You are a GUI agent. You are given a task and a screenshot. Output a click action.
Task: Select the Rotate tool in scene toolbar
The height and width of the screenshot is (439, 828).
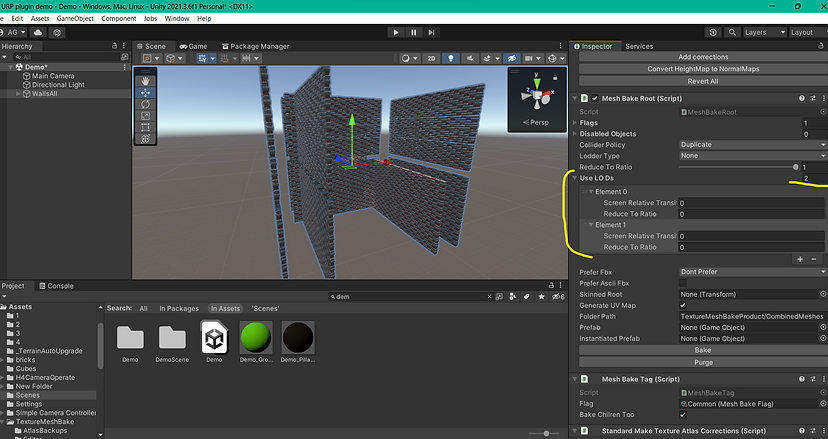(x=146, y=104)
